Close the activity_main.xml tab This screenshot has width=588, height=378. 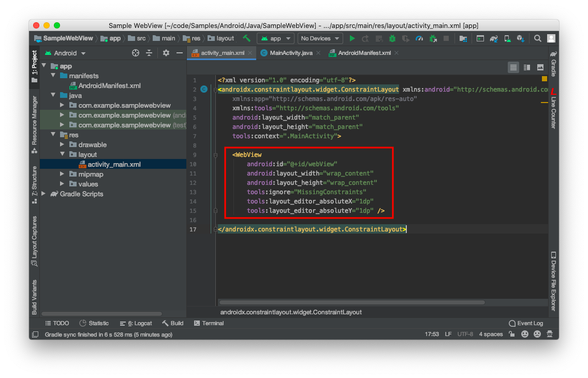(250, 53)
